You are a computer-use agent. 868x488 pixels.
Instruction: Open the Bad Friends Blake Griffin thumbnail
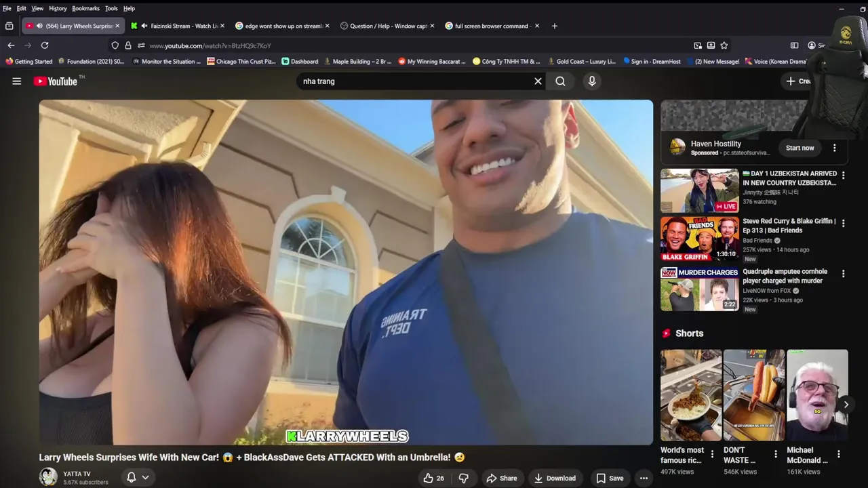[700, 239]
